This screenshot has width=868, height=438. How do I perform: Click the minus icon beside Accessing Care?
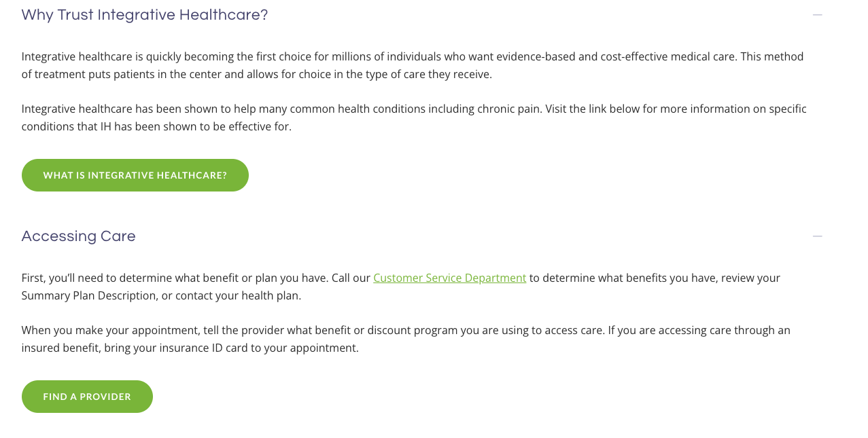[817, 236]
